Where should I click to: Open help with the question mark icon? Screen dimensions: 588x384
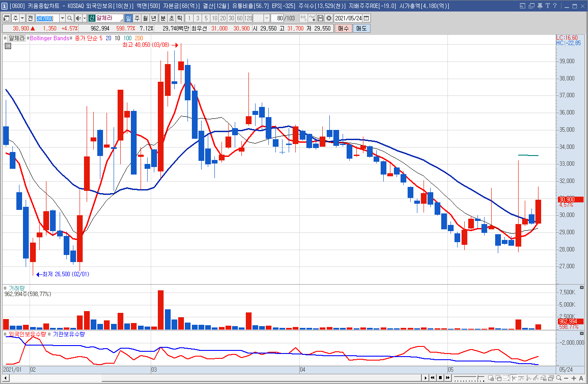(x=555, y=6)
